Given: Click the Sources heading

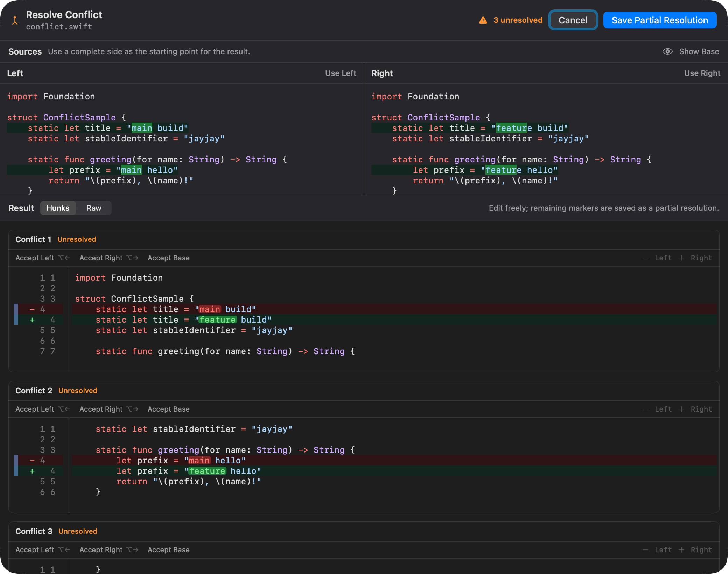Looking at the screenshot, I should [x=25, y=51].
